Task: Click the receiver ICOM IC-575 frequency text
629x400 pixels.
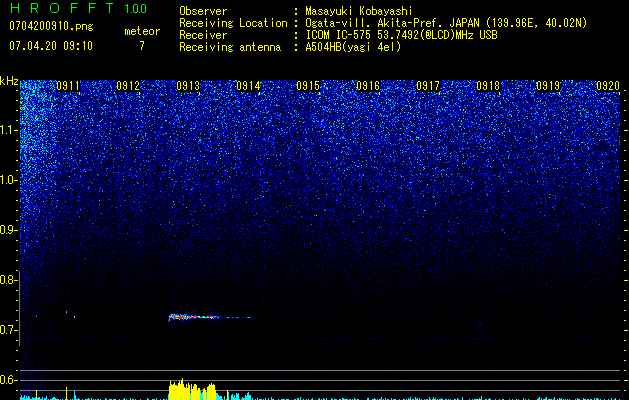Action: [x=402, y=35]
